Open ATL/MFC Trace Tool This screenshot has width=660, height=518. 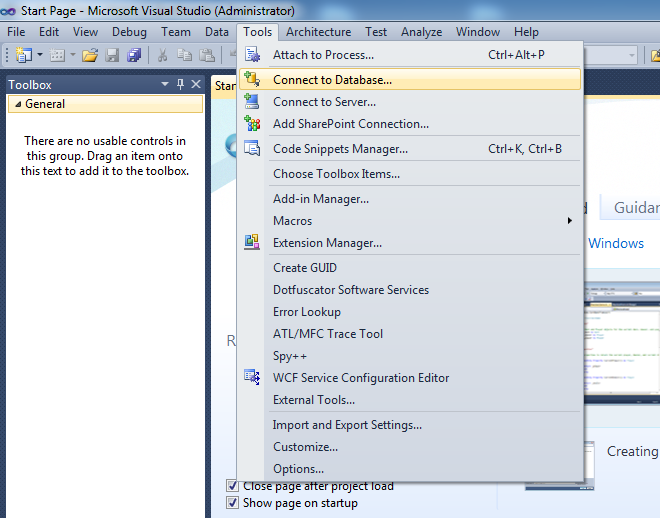point(410,334)
